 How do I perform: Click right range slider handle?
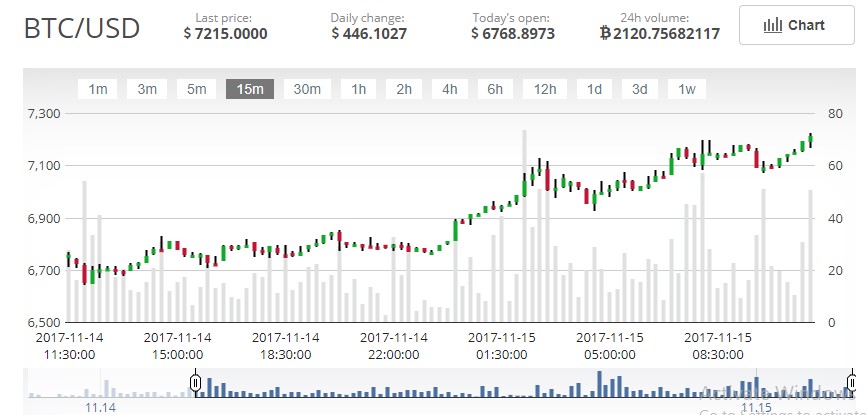click(x=852, y=382)
